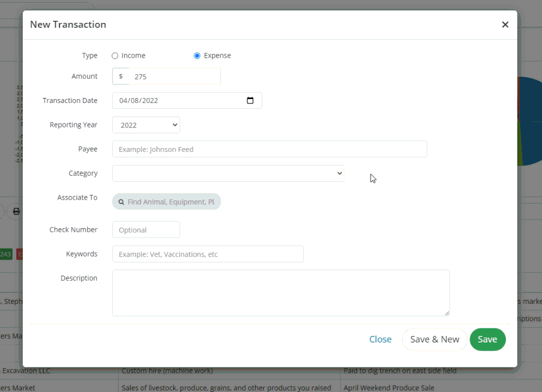Open the calendar picker icon for Transaction Date

tap(250, 100)
